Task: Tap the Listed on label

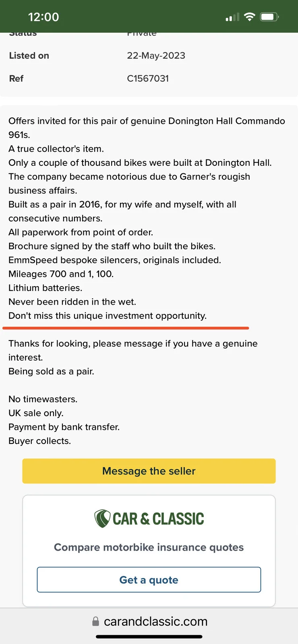Action: (29, 56)
